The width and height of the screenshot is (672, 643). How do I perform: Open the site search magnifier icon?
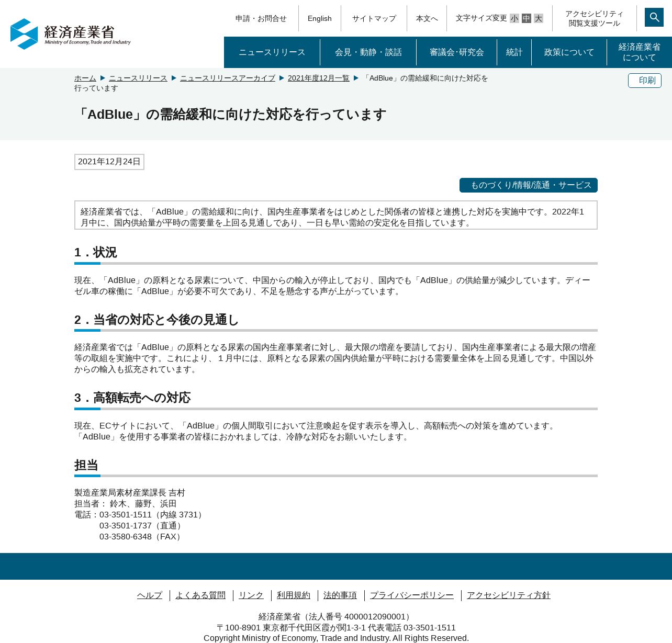coord(654,17)
